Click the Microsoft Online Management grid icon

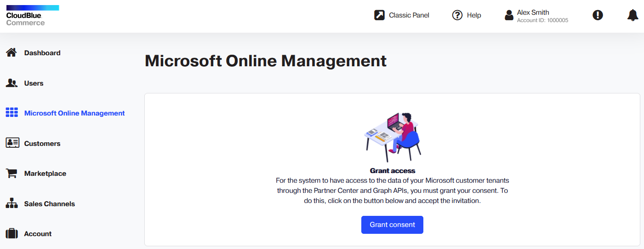click(x=11, y=113)
